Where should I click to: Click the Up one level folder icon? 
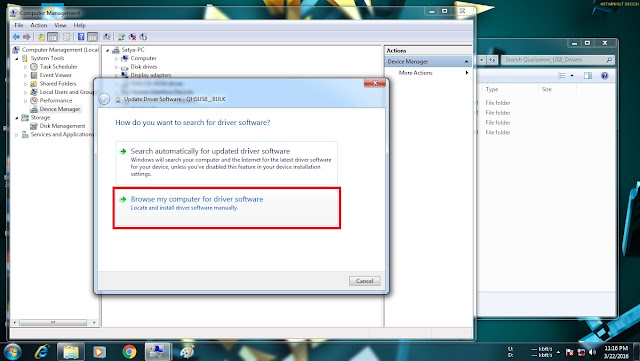point(41,37)
